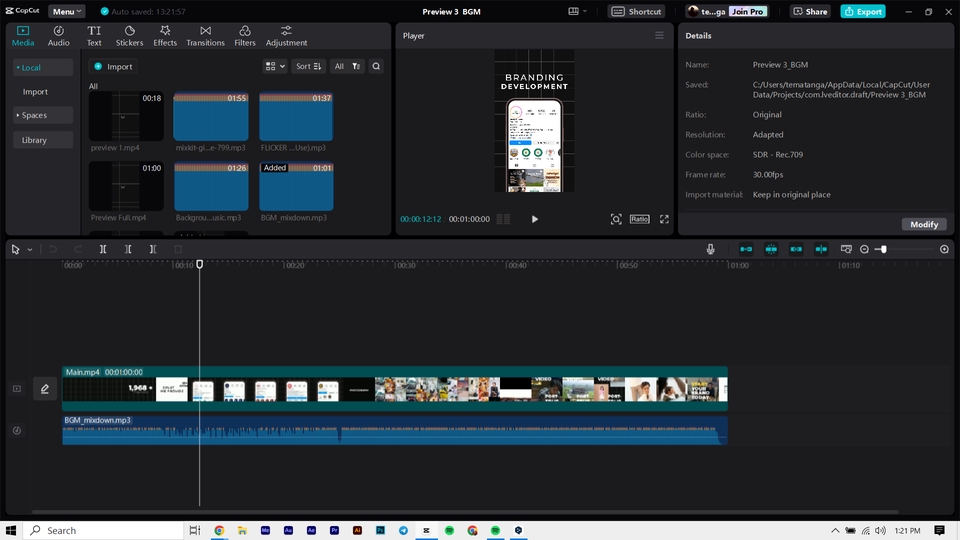Open the Player panel options menu
This screenshot has width=960, height=540.
click(x=659, y=36)
